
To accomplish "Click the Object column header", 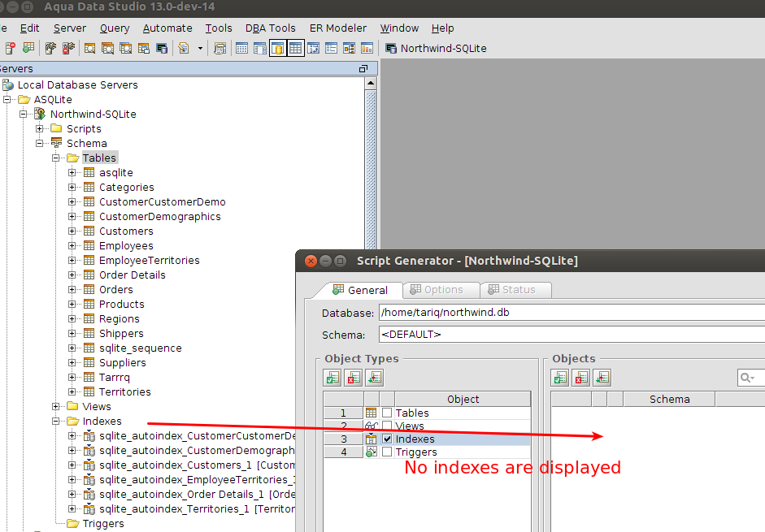I will click(463, 400).
